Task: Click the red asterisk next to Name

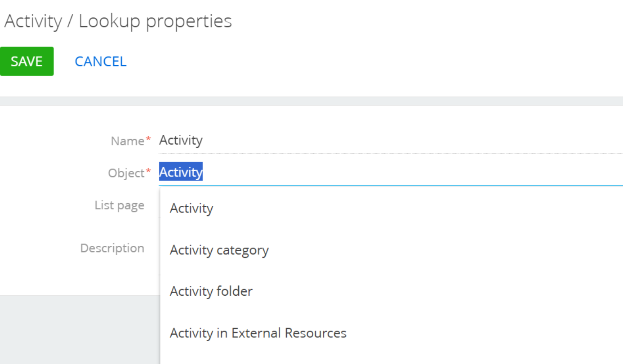Action: point(148,139)
